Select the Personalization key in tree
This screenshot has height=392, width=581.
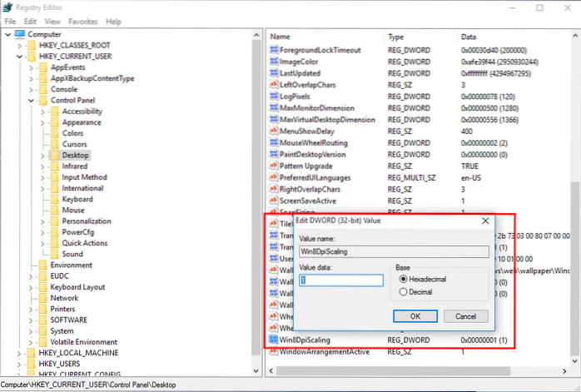(87, 221)
